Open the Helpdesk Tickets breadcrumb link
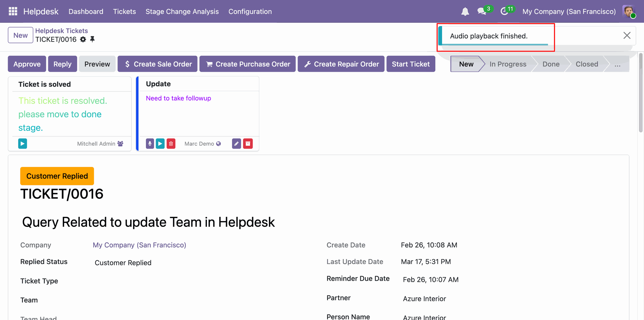 [x=61, y=31]
